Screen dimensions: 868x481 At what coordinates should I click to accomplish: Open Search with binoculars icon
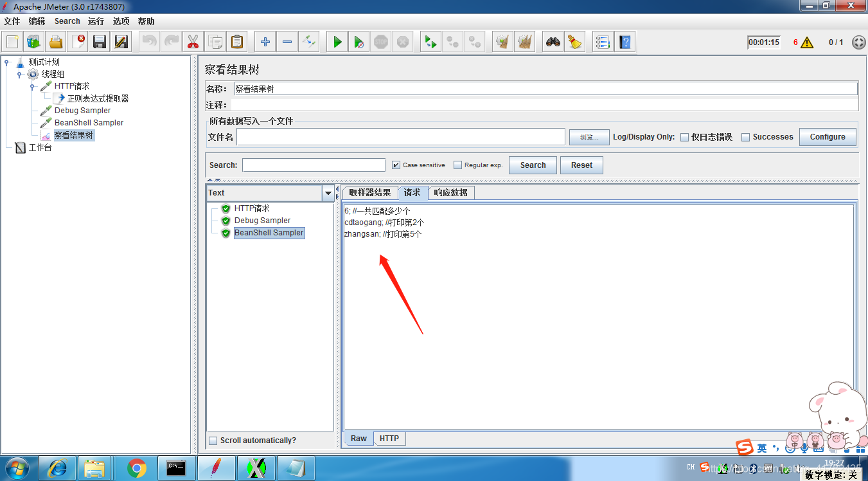(553, 42)
